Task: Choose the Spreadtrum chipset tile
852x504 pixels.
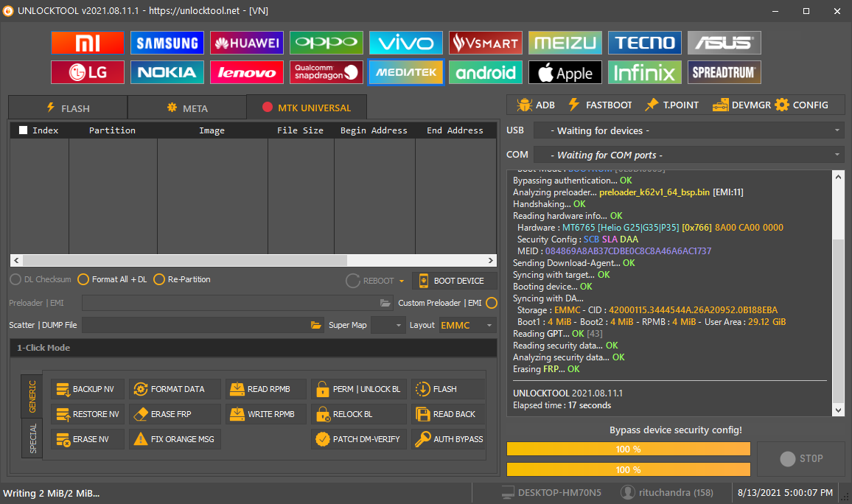Action: pyautogui.click(x=724, y=72)
